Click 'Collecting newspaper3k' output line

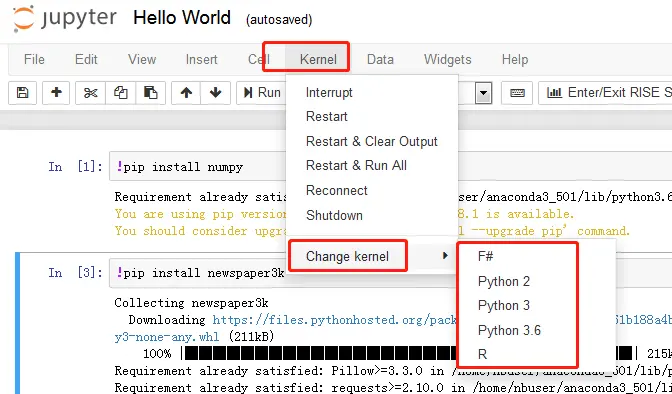[x=191, y=303]
